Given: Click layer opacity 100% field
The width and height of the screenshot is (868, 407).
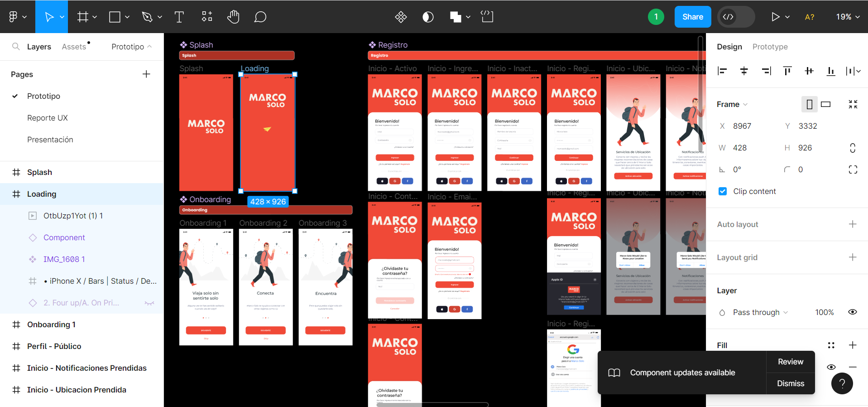Looking at the screenshot, I should [825, 312].
